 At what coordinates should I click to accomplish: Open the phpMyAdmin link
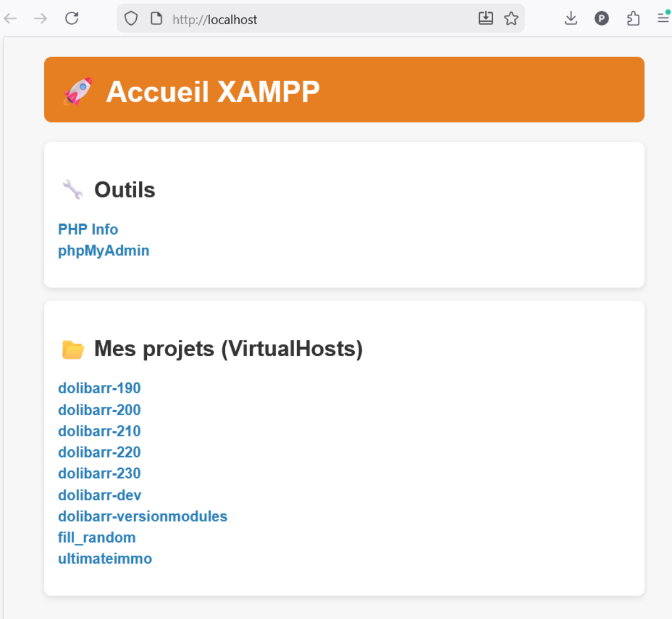tap(104, 250)
